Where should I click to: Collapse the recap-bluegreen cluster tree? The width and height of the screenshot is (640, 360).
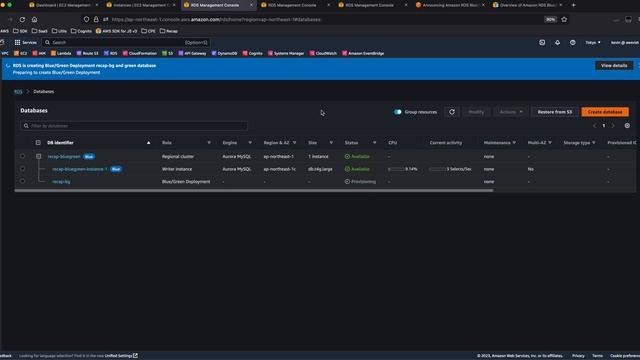(x=38, y=156)
